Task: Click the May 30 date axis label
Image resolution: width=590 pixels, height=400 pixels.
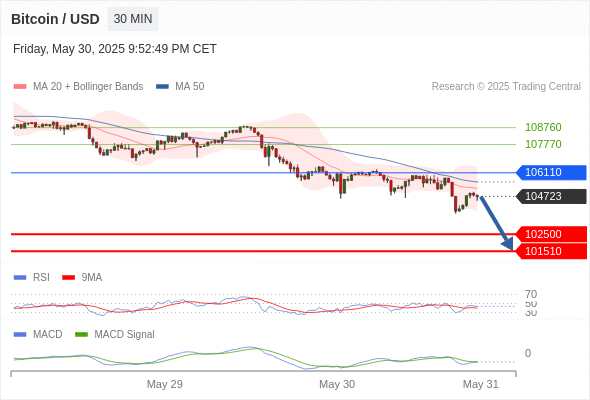Action: click(337, 384)
